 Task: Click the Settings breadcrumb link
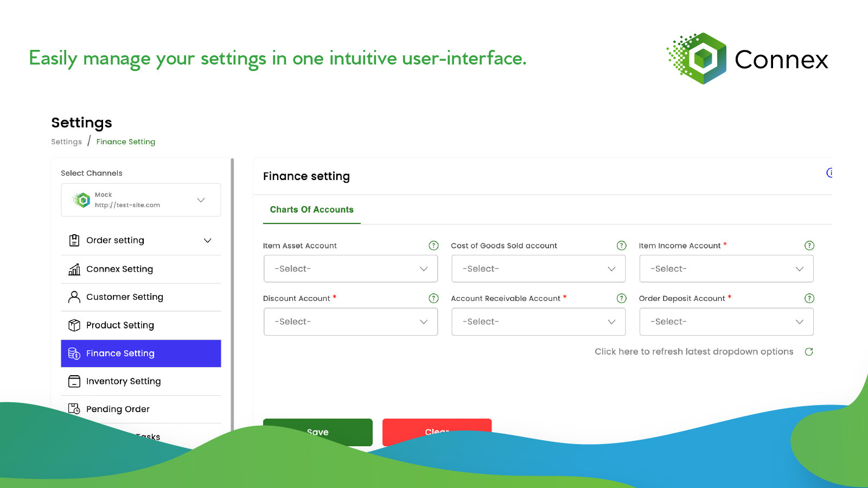[x=66, y=142]
